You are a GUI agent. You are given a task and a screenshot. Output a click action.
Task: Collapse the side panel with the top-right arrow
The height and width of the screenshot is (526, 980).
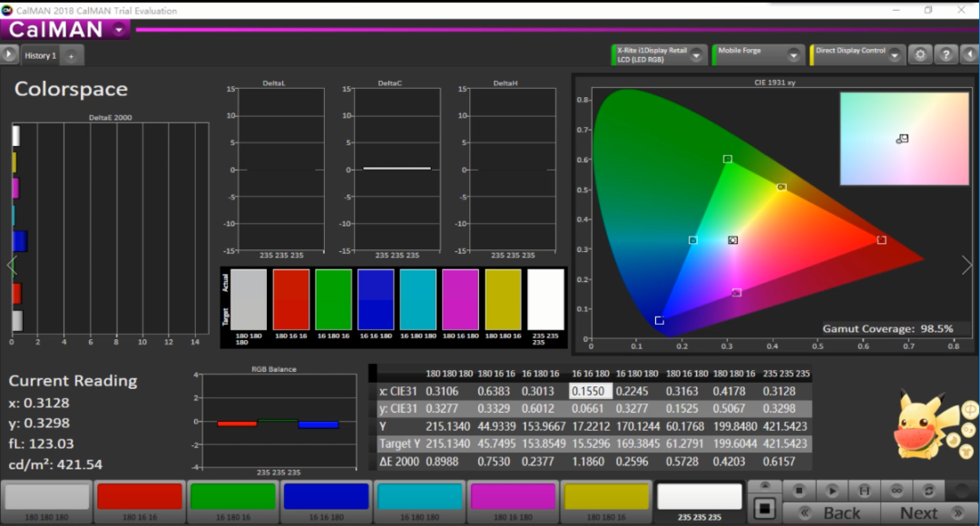point(969,54)
